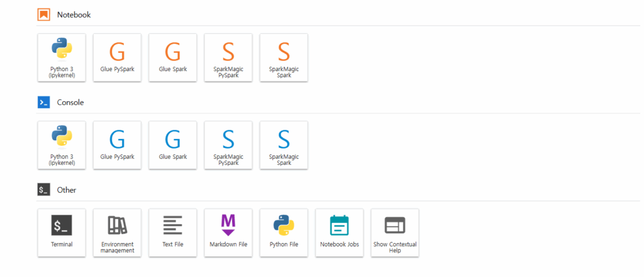Create a new Python File
This screenshot has width=644, height=277.
click(x=284, y=232)
